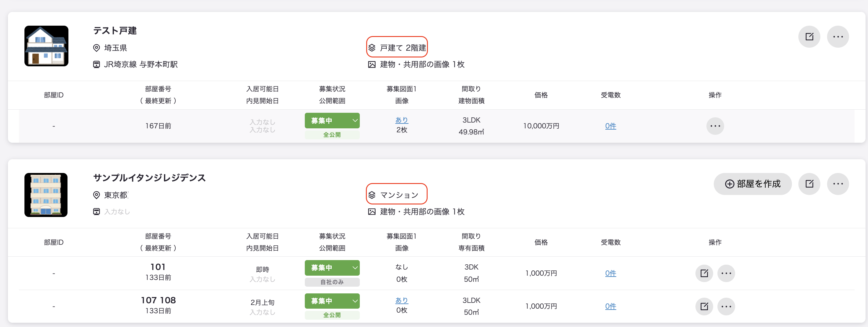Open 0件 call count for room 107 108
Viewport: 868px width, 327px height.
point(610,306)
